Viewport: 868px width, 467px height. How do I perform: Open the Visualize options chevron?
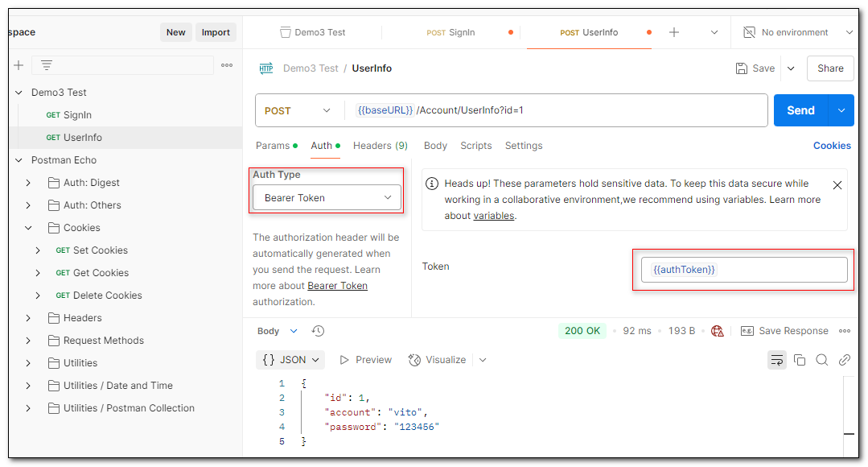[483, 360]
